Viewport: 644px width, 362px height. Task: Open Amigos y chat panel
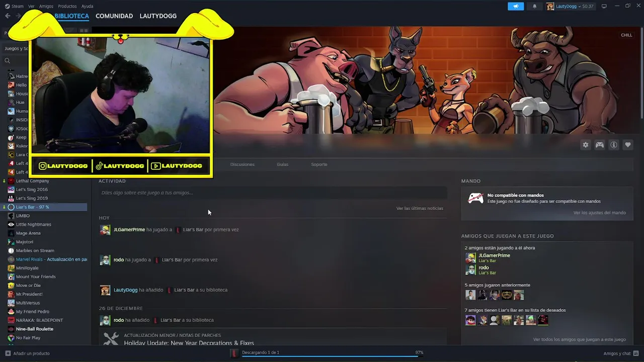coord(621,353)
